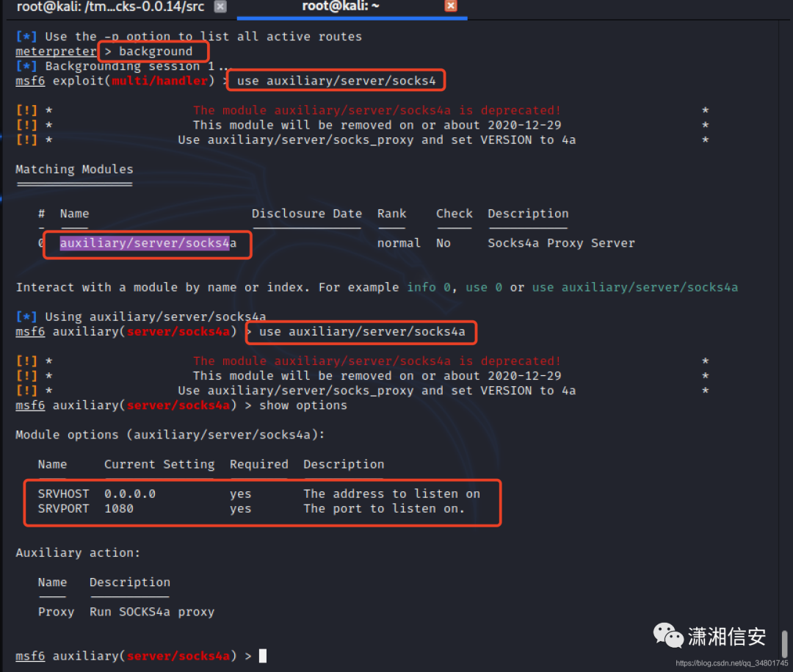Close the /tm...cks-0.0.14/src tab
Image resolution: width=793 pixels, height=672 pixels.
pyautogui.click(x=220, y=7)
